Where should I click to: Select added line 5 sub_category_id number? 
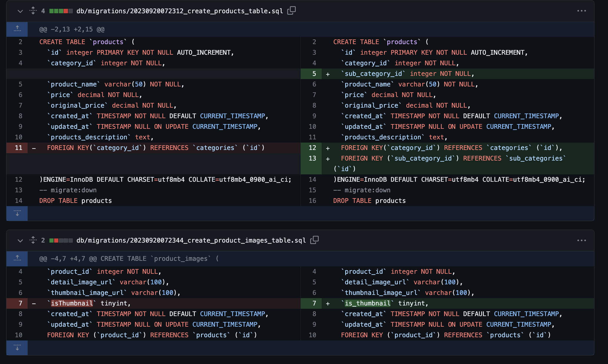tap(314, 74)
